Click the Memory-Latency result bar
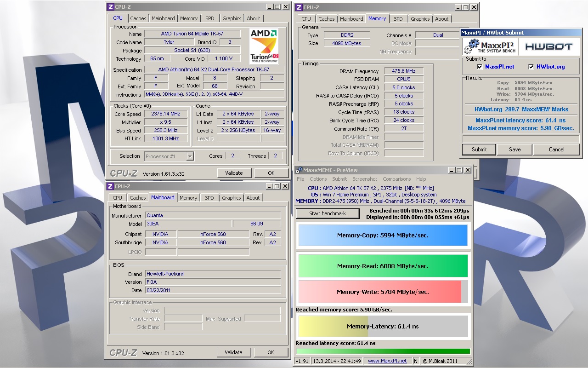This screenshot has width=588, height=368. [383, 326]
